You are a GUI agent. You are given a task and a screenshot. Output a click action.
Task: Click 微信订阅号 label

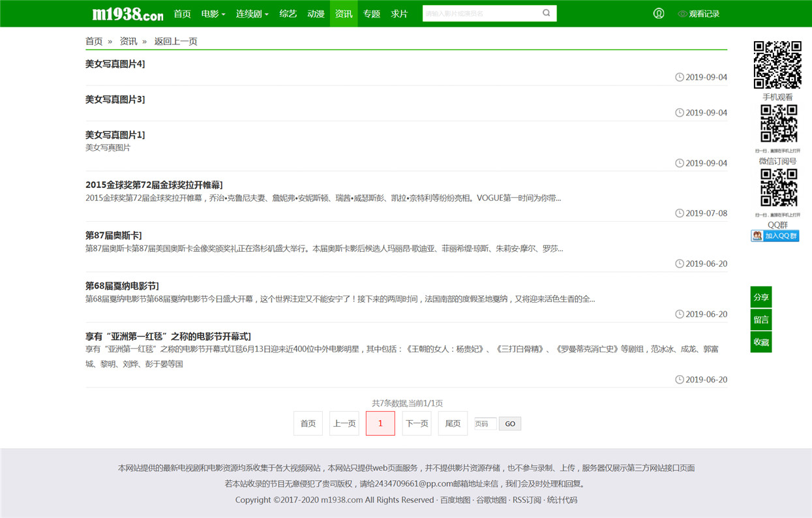tap(777, 161)
